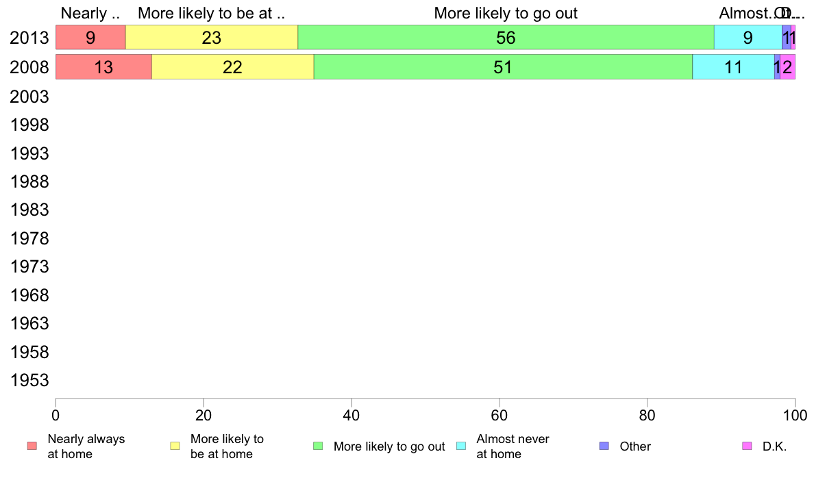Viewport: 814px width, 504px height.
Task: Click the 2013 cyan segment labeled 9
Action: point(748,38)
